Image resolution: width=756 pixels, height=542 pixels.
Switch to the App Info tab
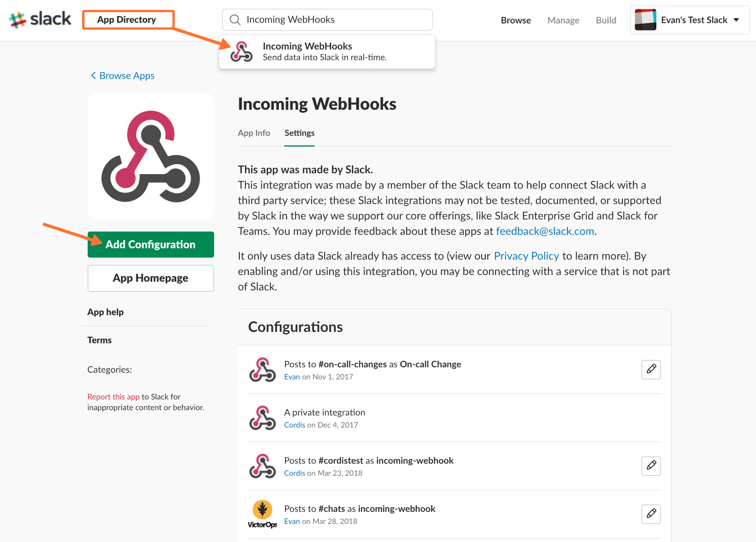254,133
